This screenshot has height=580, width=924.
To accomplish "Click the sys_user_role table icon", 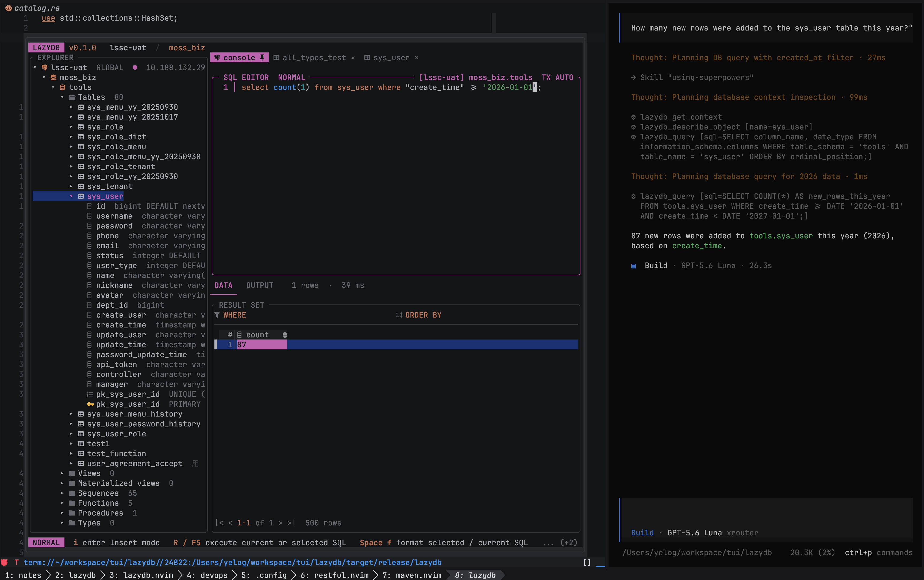I will coord(81,434).
